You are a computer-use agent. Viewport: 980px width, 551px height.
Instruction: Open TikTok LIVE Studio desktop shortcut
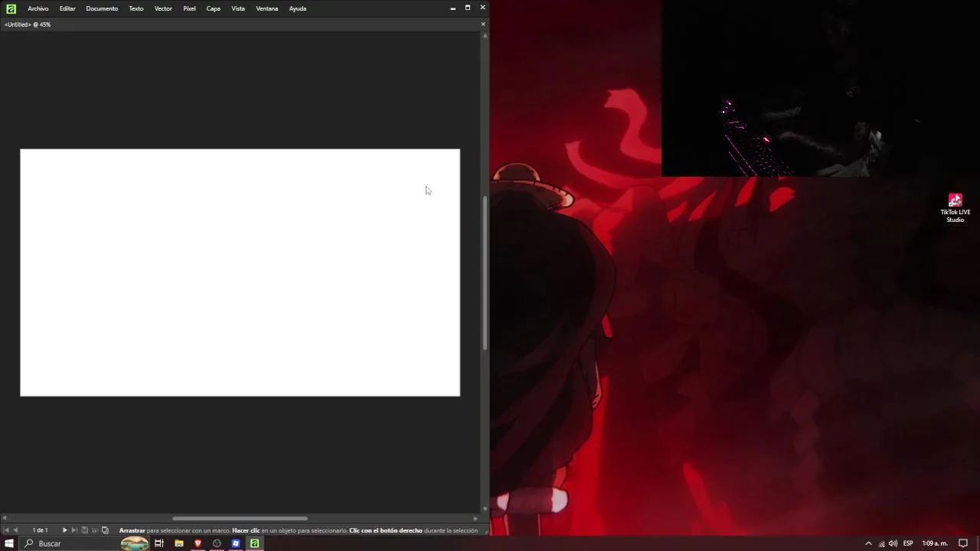click(955, 207)
